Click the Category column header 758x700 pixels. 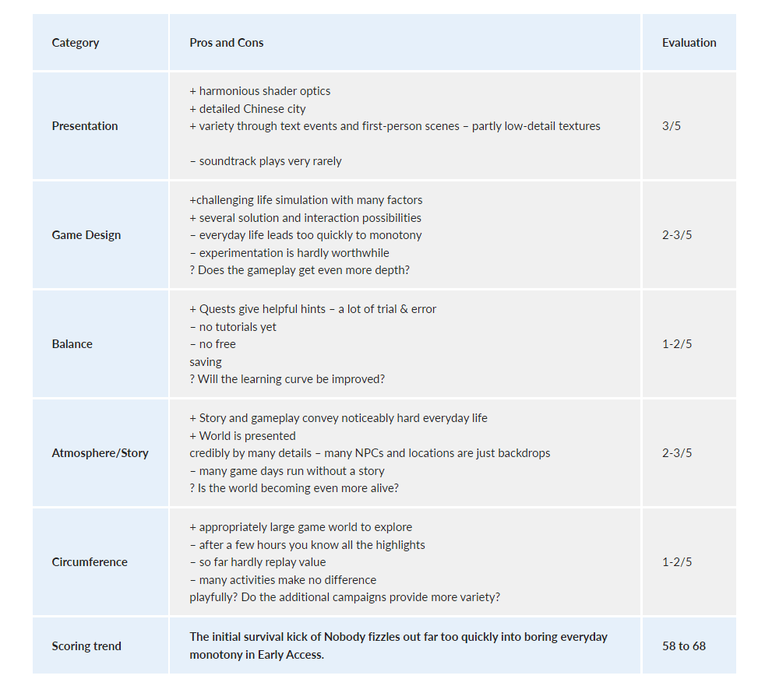click(x=76, y=43)
